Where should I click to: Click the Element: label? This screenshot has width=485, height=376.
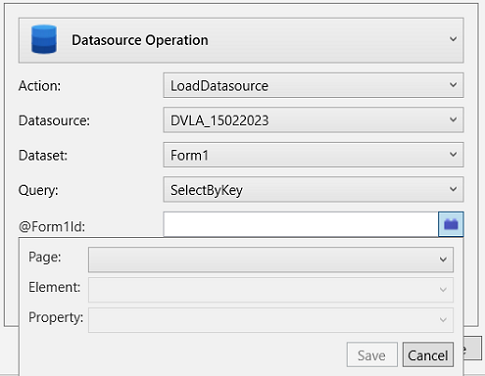tap(54, 287)
